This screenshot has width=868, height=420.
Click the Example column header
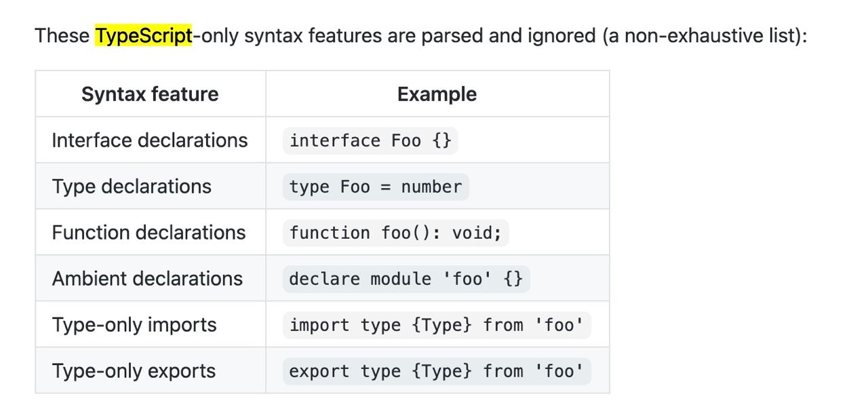tap(437, 94)
